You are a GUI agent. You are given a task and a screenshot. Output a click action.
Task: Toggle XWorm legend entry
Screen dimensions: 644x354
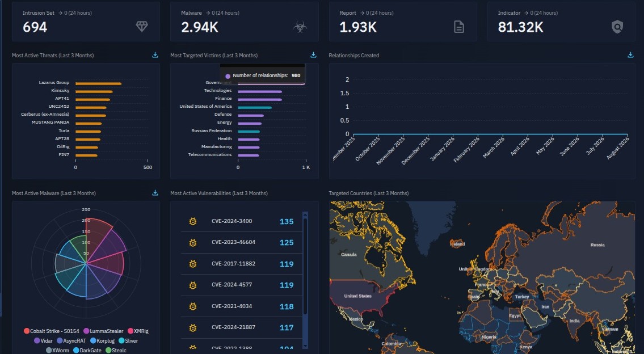(57, 350)
